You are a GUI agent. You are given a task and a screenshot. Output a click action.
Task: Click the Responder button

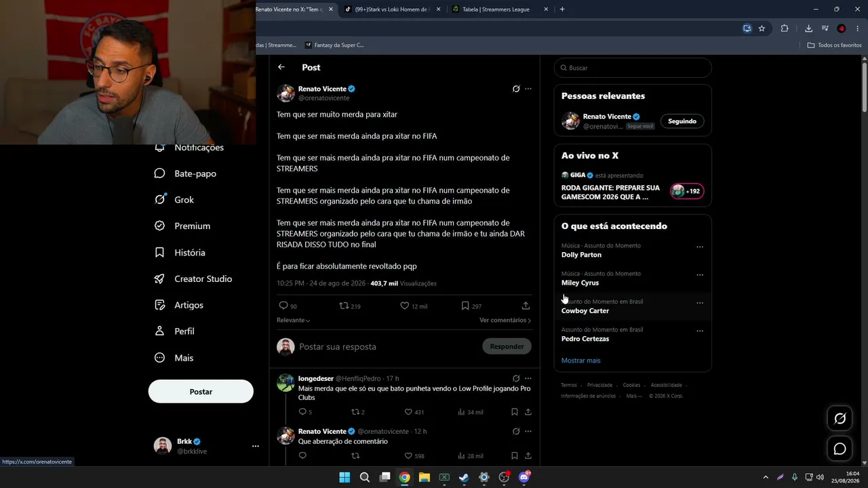click(x=507, y=346)
